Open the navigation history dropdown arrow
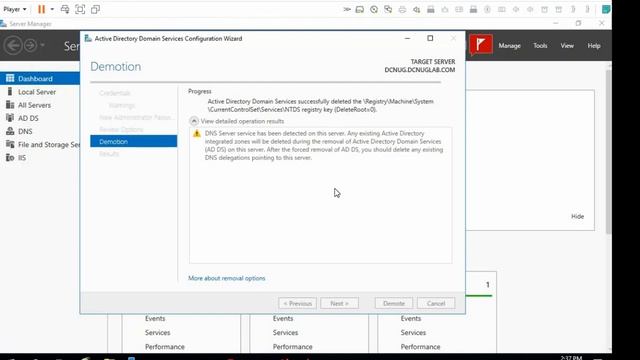Image resolution: width=640 pixels, height=360 pixels. (42, 45)
